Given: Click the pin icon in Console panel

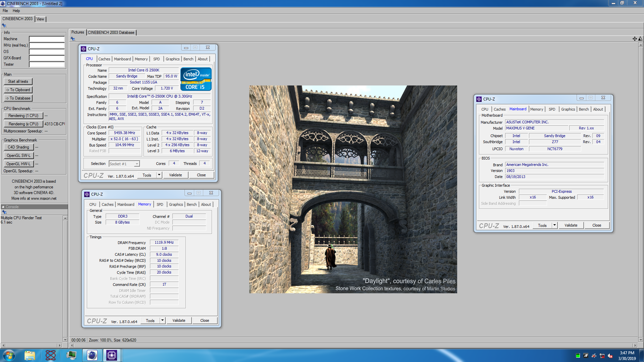Looking at the screenshot, I should pos(4,212).
